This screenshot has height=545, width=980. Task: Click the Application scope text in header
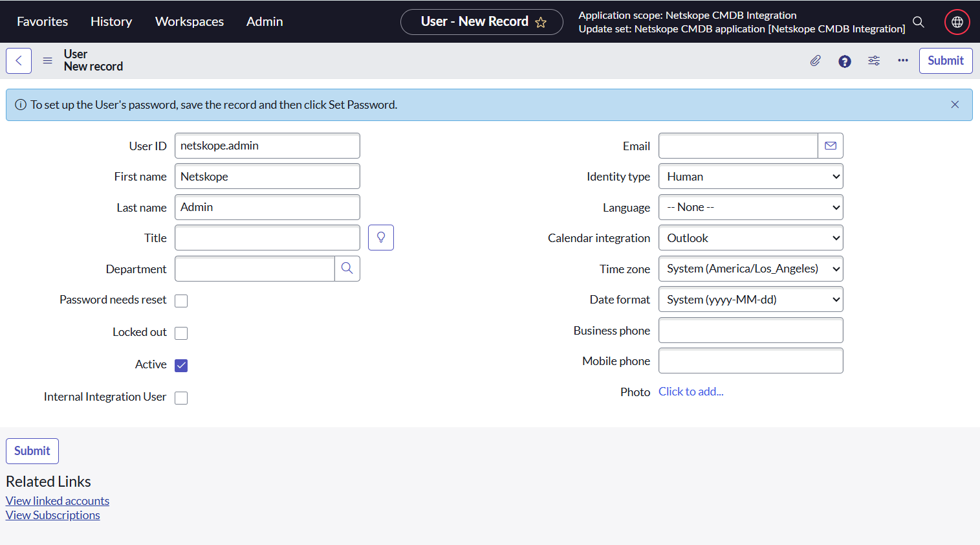click(x=688, y=15)
